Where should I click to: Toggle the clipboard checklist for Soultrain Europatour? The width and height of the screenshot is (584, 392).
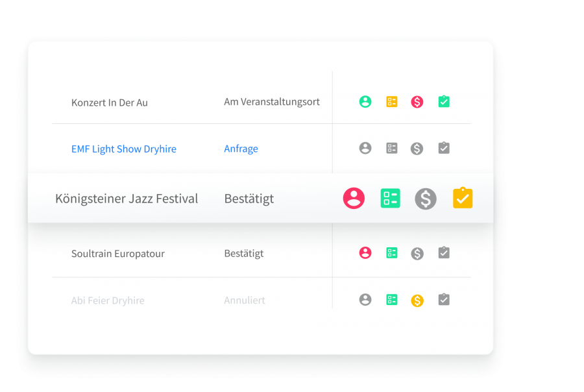point(444,253)
